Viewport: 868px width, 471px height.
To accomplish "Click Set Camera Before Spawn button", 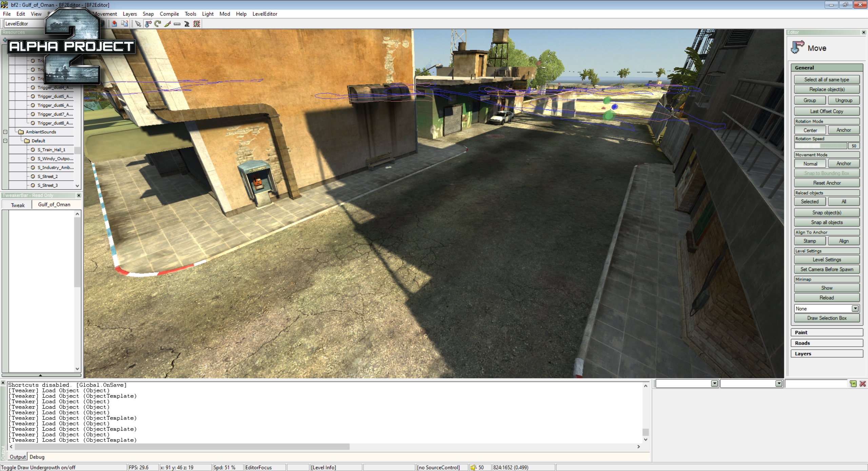I will pyautogui.click(x=827, y=269).
